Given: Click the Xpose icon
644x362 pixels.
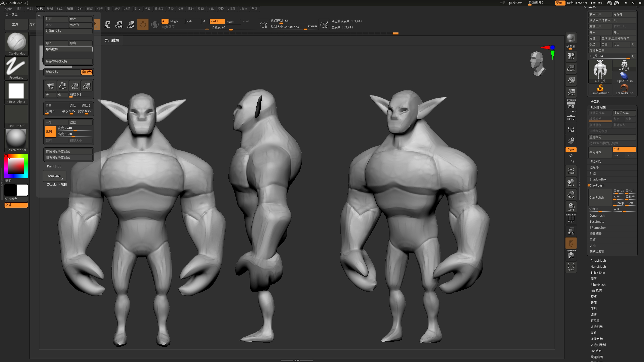Looking at the screenshot, I should point(571,267).
